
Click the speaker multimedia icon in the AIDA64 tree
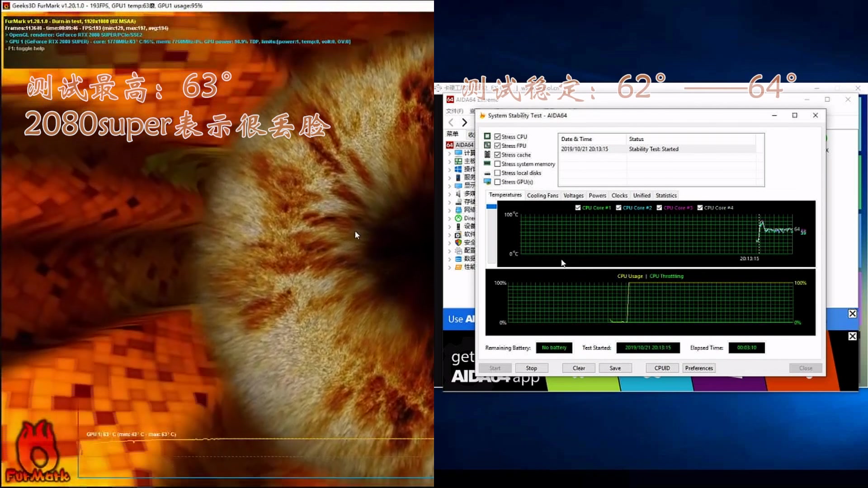[458, 193]
